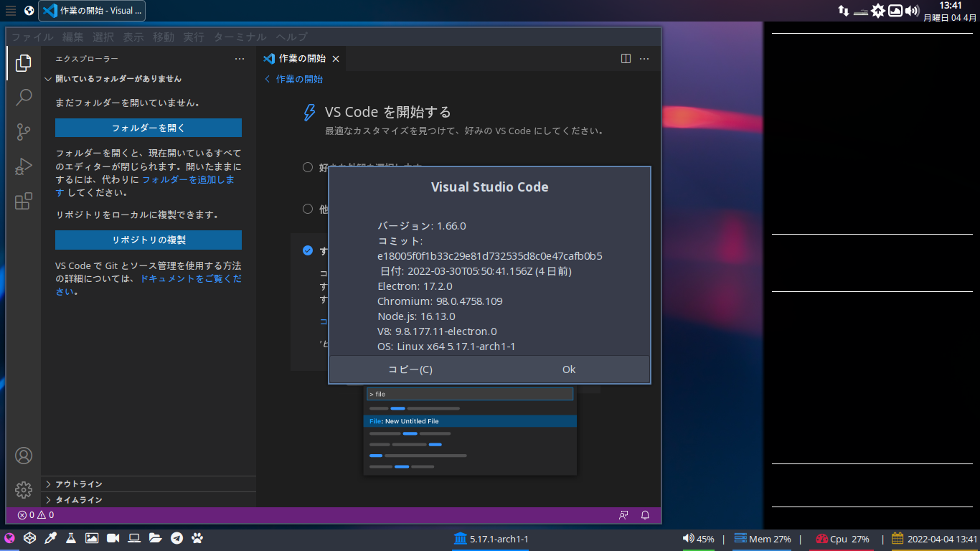Click the cube icon in the bottom taskbar
This screenshot has width=980, height=551.
(x=30, y=538)
